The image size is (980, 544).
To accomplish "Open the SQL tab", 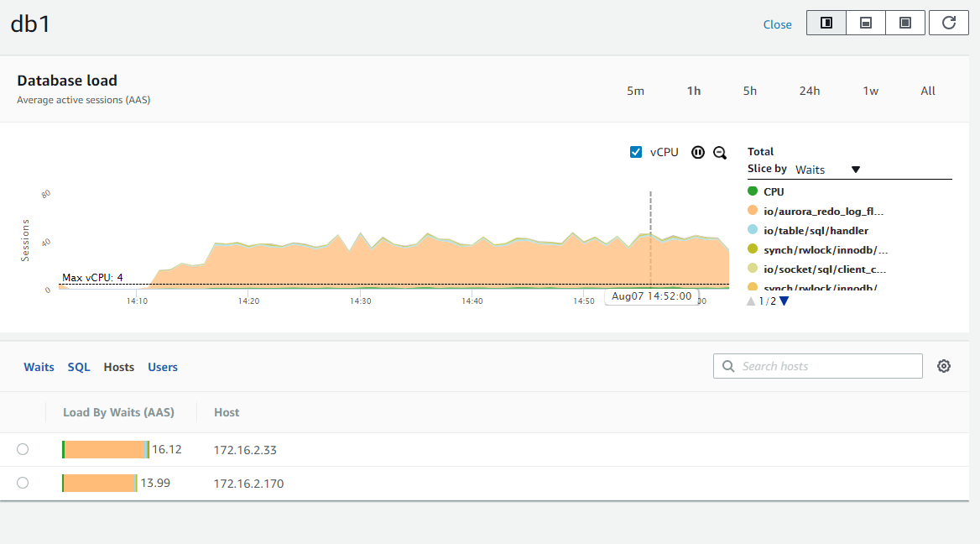I will tap(79, 367).
